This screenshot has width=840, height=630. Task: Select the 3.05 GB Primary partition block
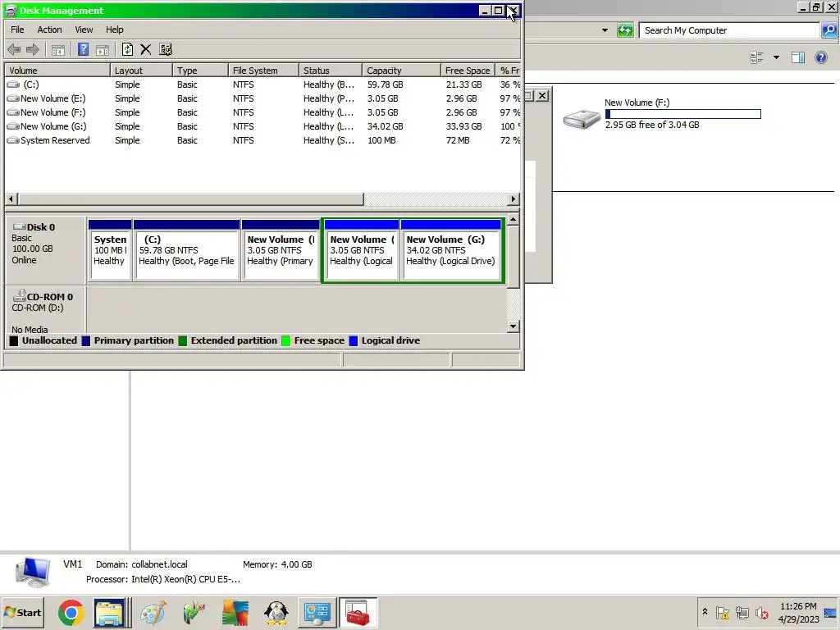(281, 250)
